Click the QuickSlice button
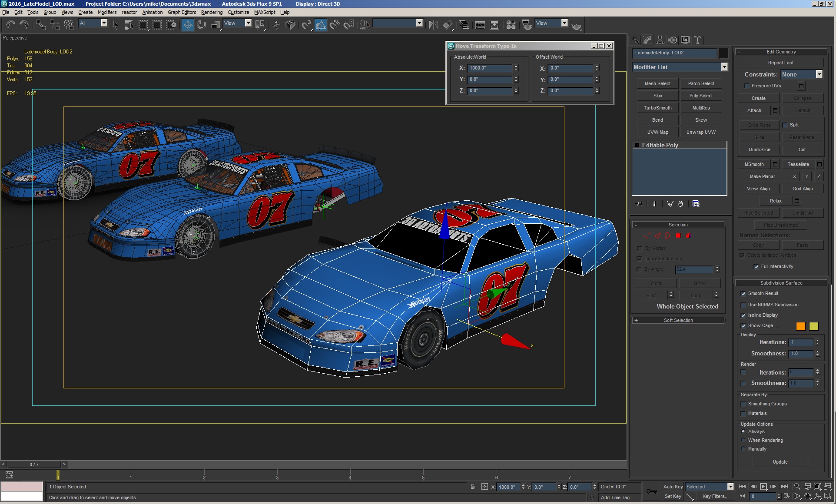 (x=759, y=149)
